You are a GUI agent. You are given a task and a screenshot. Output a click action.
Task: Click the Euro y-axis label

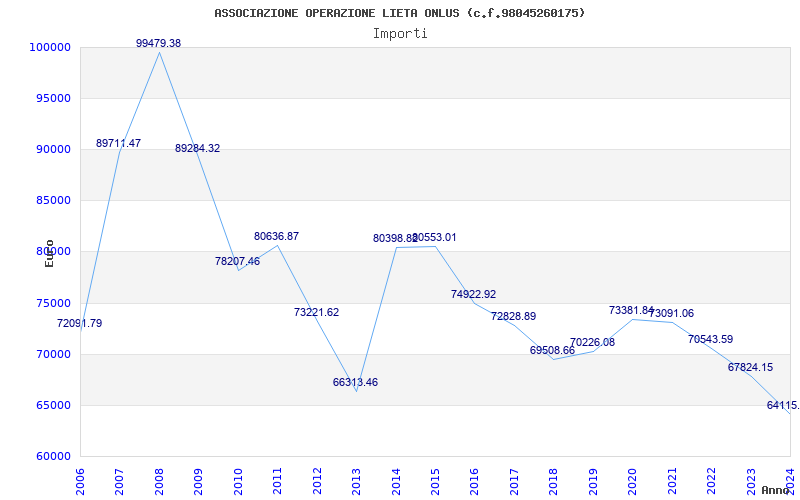pos(49,253)
